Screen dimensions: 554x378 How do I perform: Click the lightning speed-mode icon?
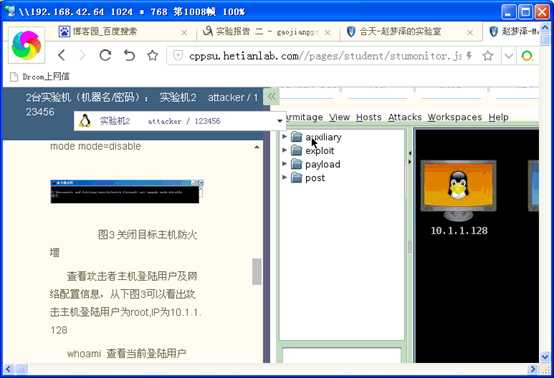coord(469,55)
